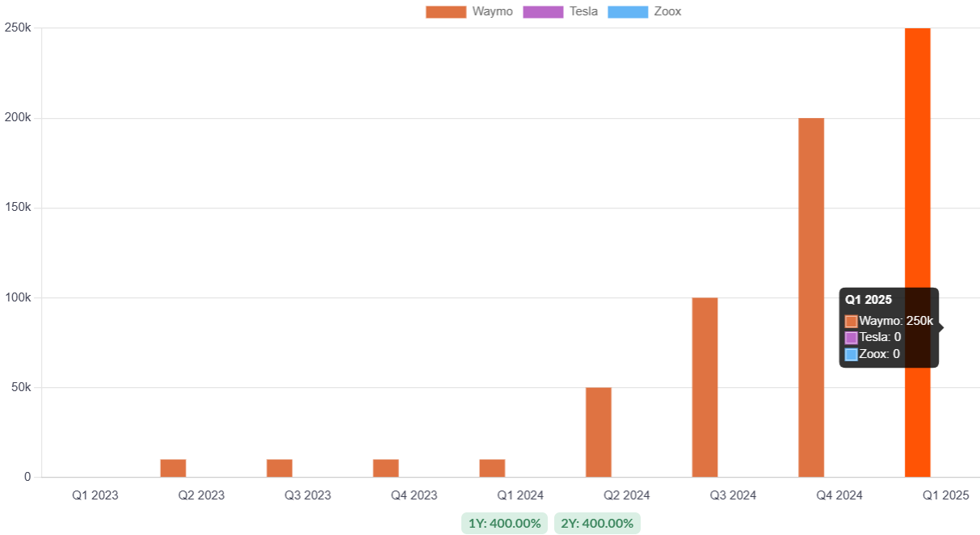Click the 250k y-axis label
This screenshot has width=980, height=535.
click(18, 27)
